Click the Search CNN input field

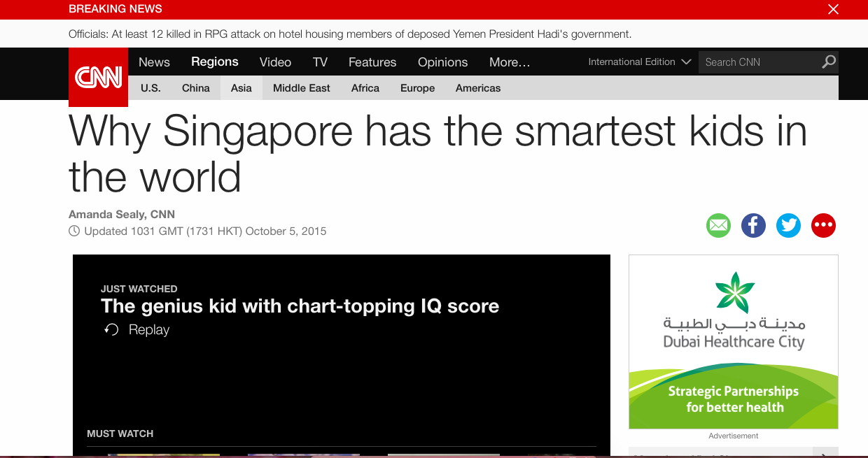point(759,62)
